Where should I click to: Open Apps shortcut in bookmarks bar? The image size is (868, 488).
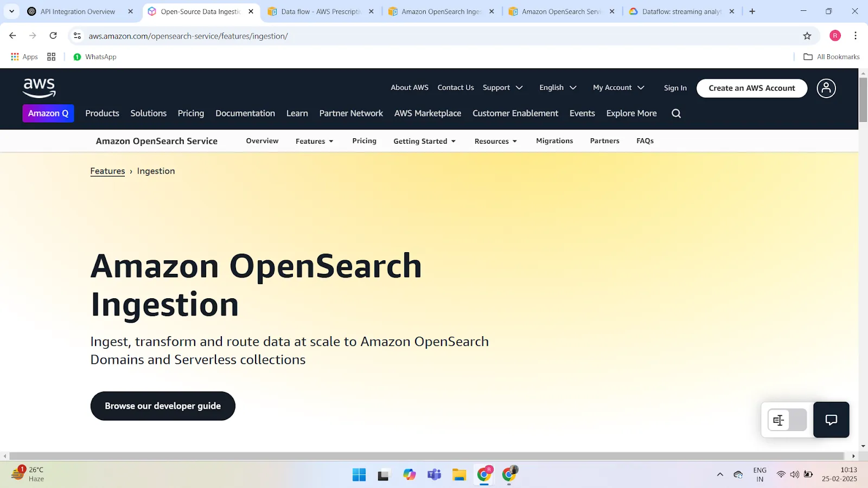click(24, 57)
